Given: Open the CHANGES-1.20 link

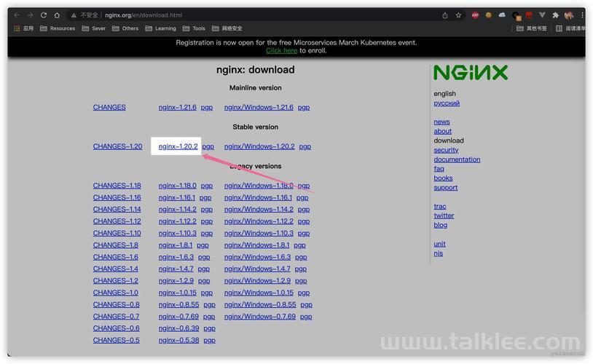Looking at the screenshot, I should 117,146.
